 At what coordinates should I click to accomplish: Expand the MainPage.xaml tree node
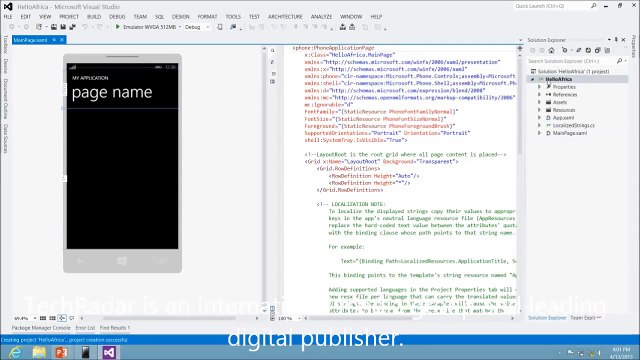[x=540, y=133]
